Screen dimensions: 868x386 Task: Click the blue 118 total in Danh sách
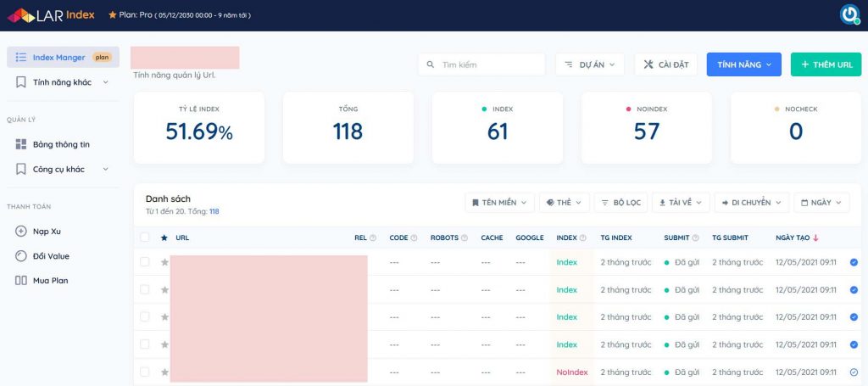(214, 211)
